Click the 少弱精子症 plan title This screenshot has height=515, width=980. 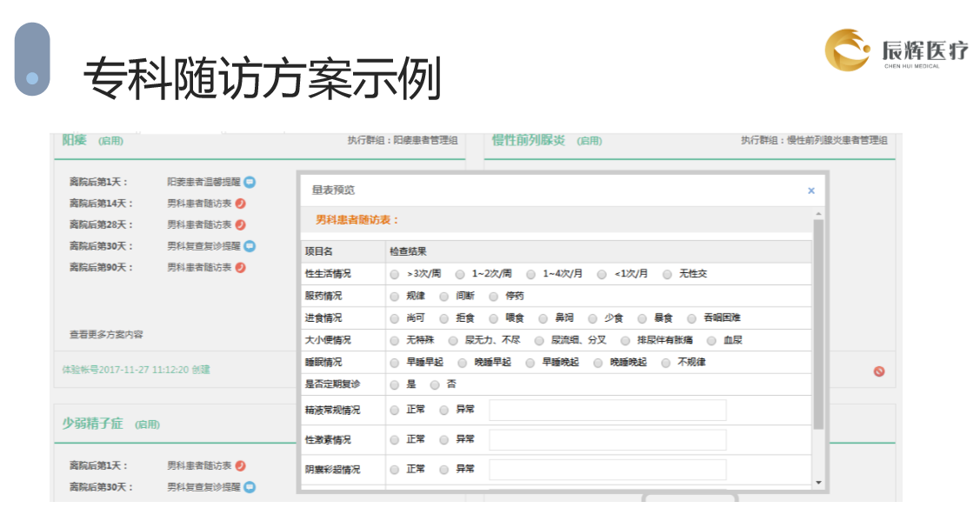pyautogui.click(x=92, y=423)
